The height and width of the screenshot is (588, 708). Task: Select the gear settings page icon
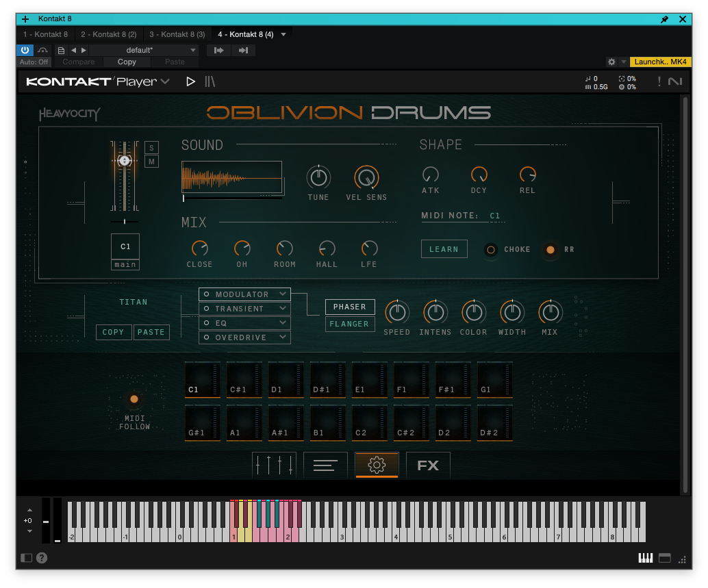click(377, 465)
